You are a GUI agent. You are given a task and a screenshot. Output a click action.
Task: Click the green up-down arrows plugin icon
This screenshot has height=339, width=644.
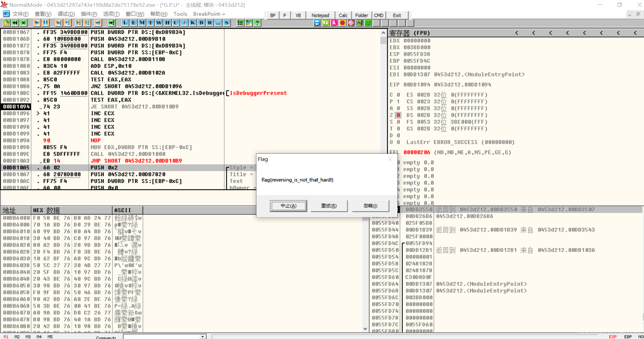click(x=325, y=23)
